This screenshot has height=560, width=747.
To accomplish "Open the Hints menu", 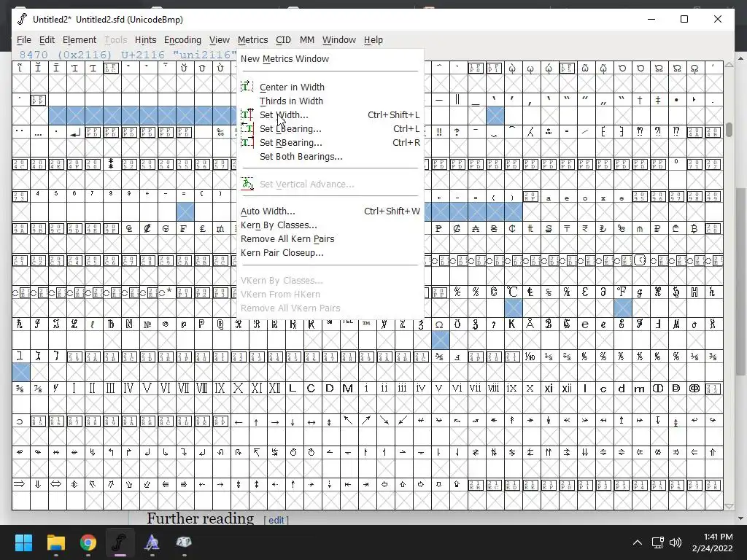I will 145,40.
